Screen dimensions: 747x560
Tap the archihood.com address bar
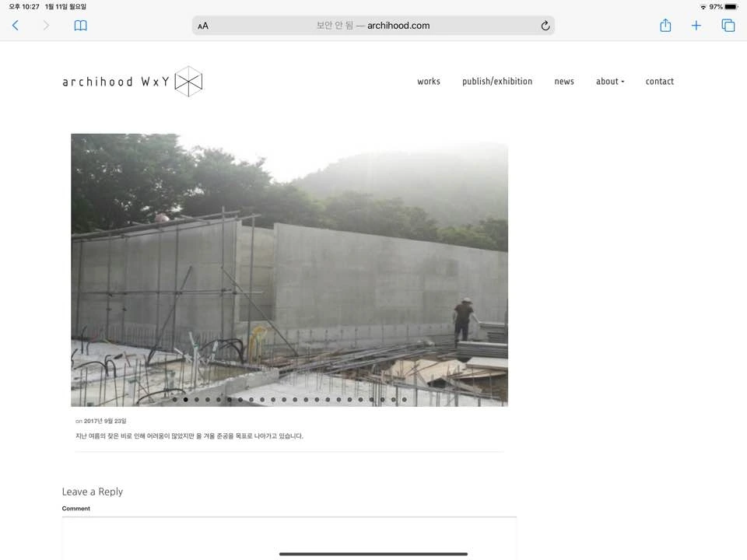click(x=373, y=26)
